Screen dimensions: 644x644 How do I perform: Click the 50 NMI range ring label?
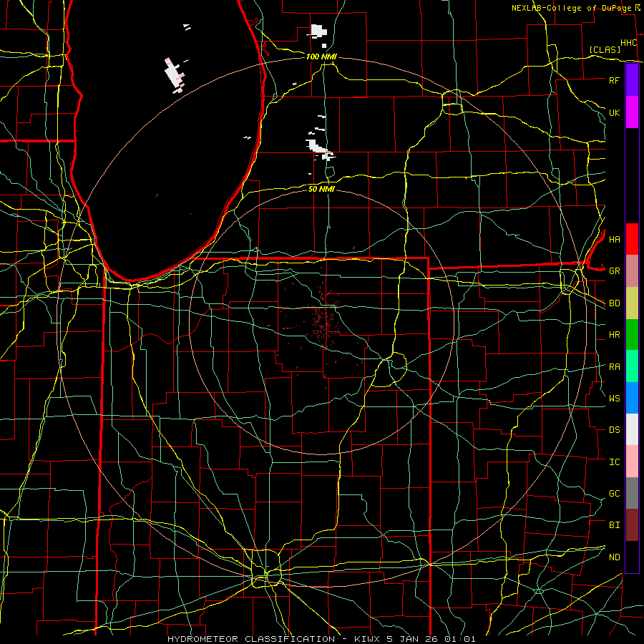click(321, 189)
